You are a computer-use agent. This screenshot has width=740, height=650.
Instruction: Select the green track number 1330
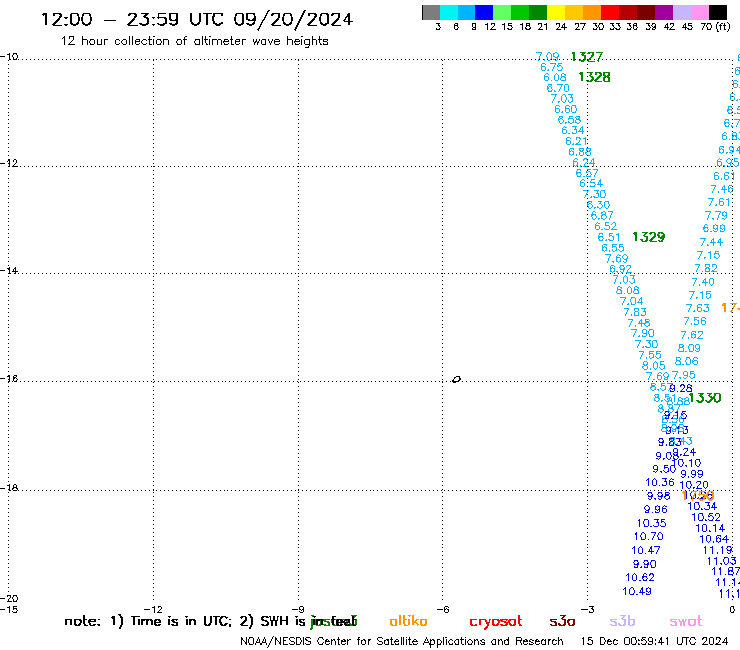tap(705, 398)
